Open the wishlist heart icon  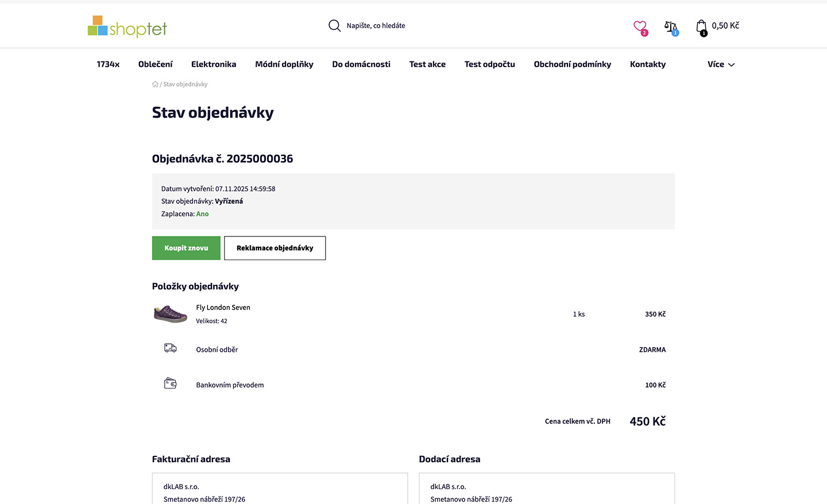point(640,26)
